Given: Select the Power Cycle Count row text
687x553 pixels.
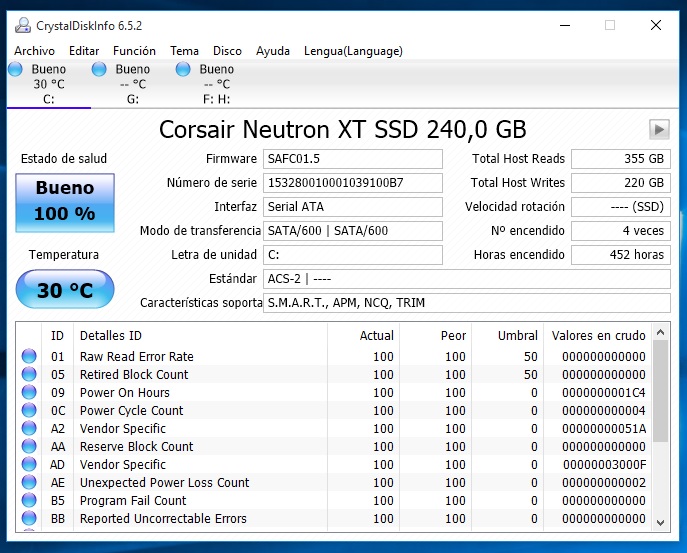Looking at the screenshot, I should tap(131, 411).
